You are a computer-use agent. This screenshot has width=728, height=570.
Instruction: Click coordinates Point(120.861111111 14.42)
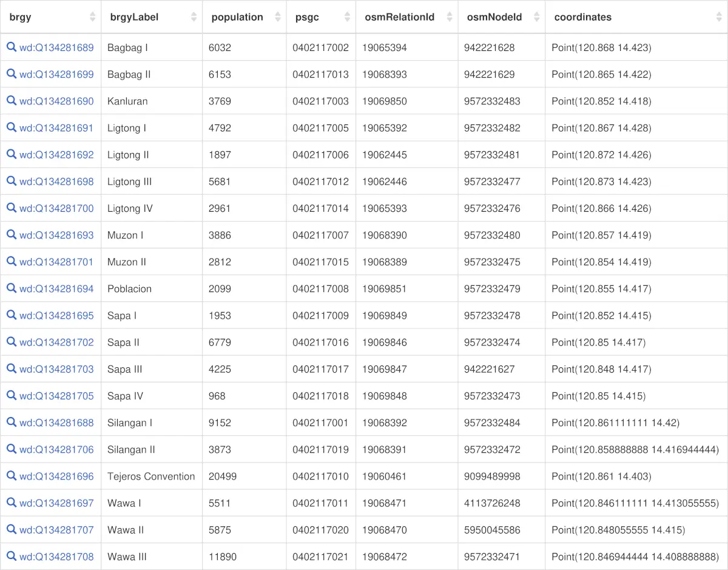615,422
